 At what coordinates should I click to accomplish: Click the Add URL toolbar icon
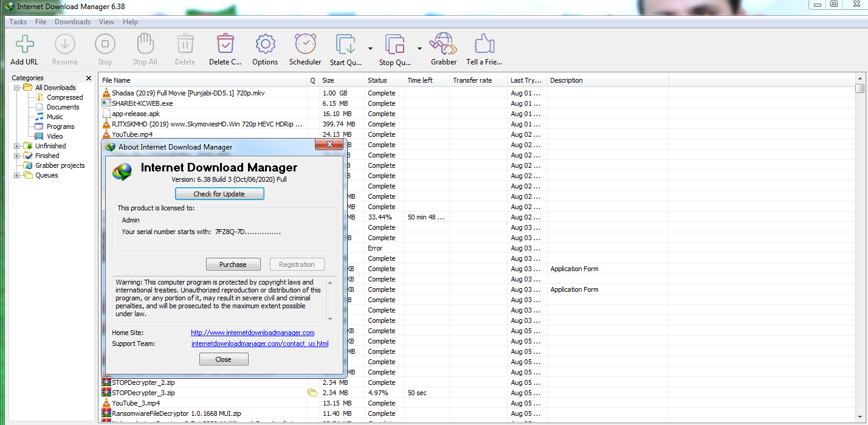click(x=24, y=44)
